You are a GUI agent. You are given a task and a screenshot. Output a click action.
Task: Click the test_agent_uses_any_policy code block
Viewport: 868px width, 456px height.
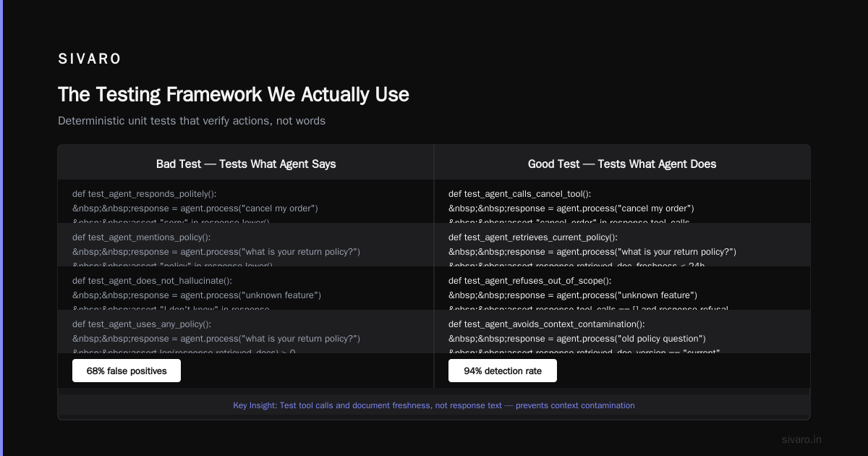tap(246, 332)
